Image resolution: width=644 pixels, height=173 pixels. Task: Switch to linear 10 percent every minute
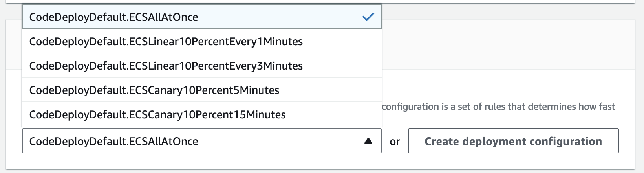(x=166, y=41)
